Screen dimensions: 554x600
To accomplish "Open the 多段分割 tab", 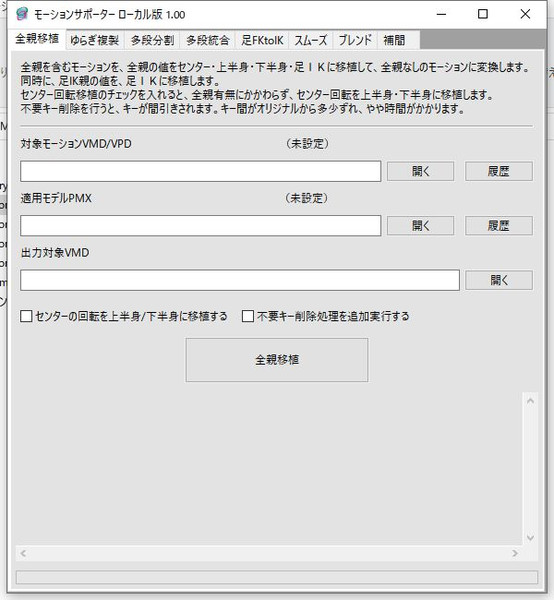I will tap(152, 40).
